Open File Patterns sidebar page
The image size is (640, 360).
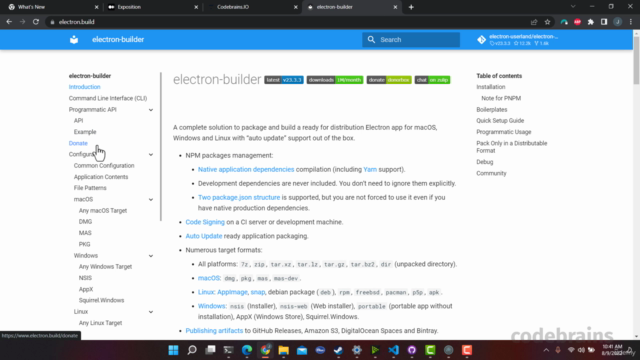tap(90, 188)
